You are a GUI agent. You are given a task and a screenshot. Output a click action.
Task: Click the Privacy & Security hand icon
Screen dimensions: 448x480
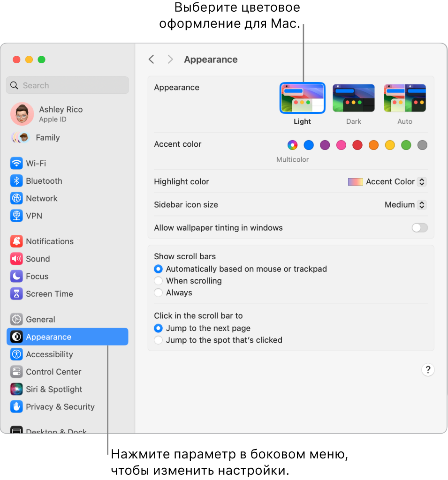[x=16, y=406]
